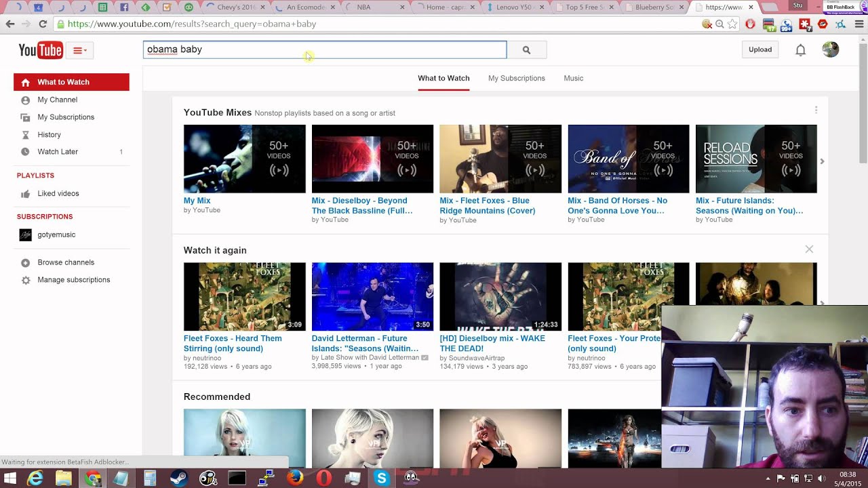Screen dimensions: 868x488
Task: Open Steam from taskbar
Action: (x=179, y=479)
